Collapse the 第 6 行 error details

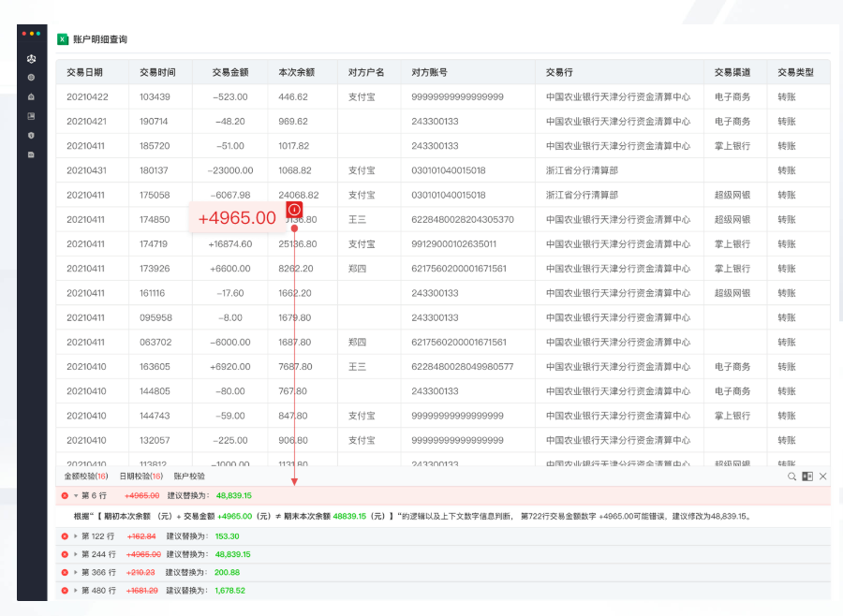76,495
